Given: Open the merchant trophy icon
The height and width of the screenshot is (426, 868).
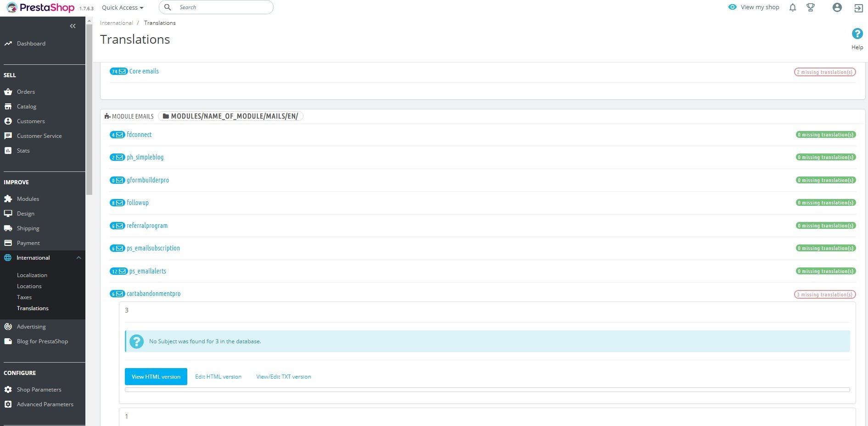Looking at the screenshot, I should coord(811,7).
